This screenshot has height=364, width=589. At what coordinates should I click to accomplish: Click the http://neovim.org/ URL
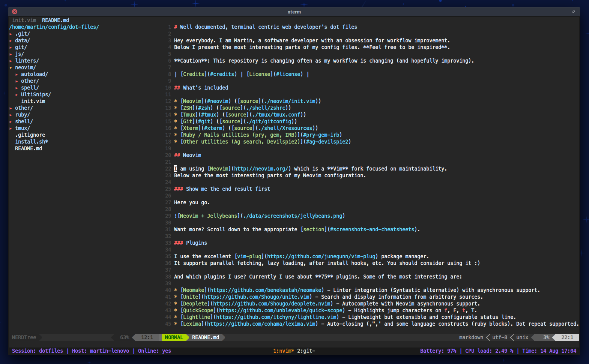261,169
